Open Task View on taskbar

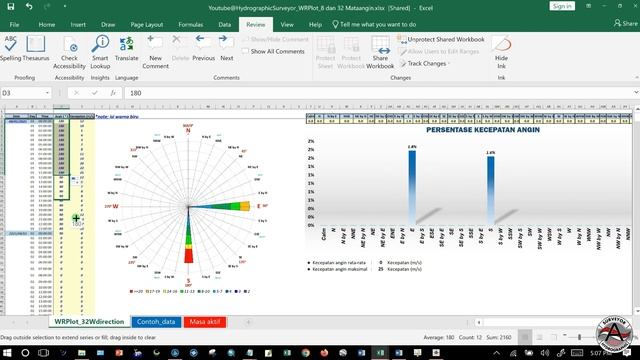pyautogui.click(x=43, y=353)
